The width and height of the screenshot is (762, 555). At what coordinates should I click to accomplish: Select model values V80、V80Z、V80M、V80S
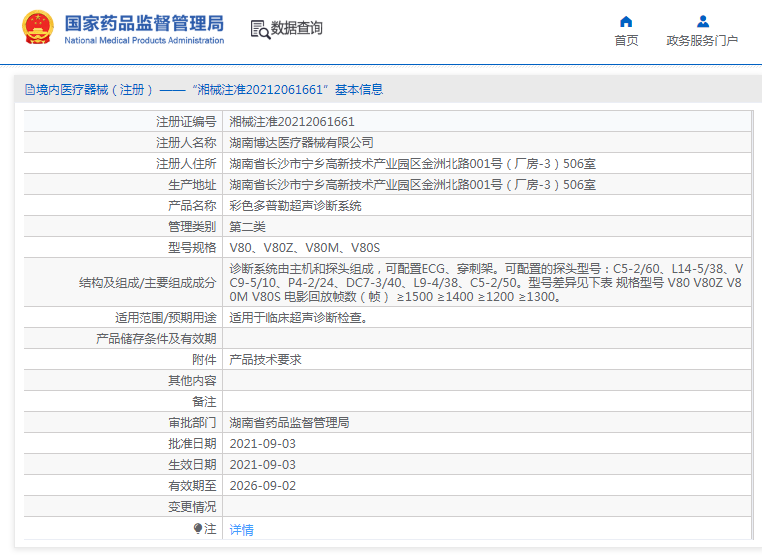click(305, 247)
